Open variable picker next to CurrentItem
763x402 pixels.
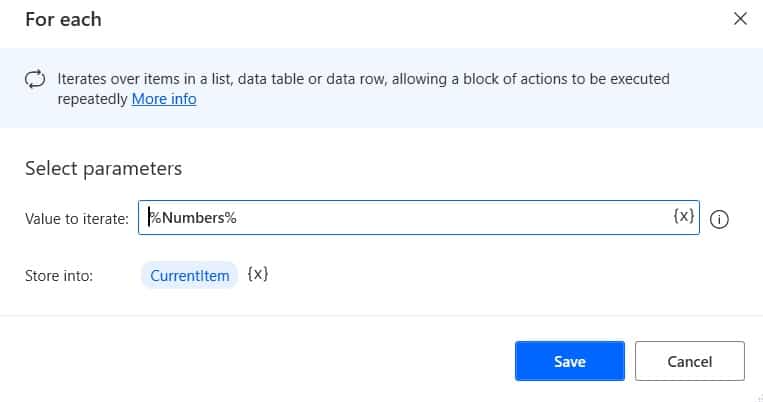pos(258,274)
